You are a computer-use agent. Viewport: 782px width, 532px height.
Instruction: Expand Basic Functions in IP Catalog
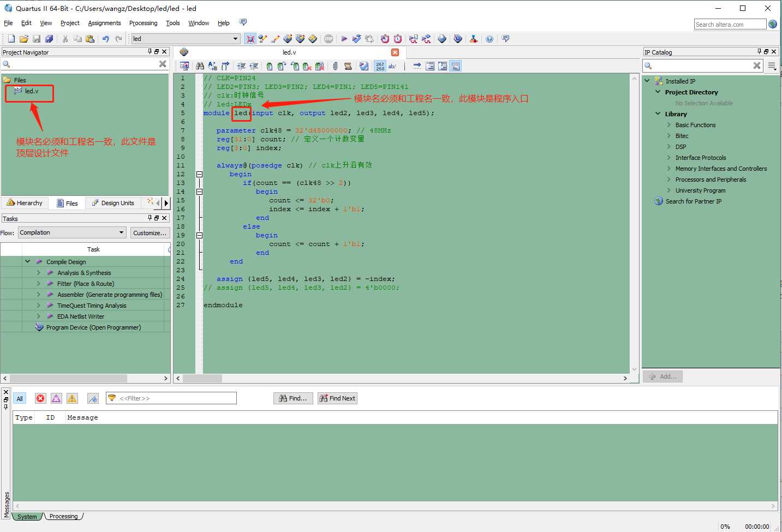pyautogui.click(x=669, y=125)
